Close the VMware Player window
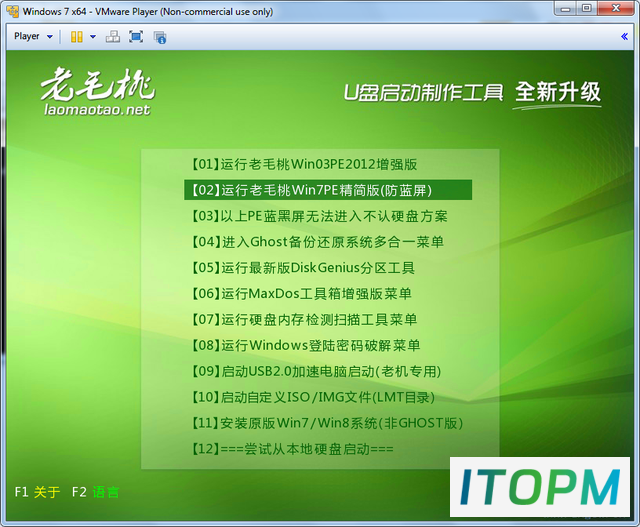640x527 pixels. coord(616,8)
